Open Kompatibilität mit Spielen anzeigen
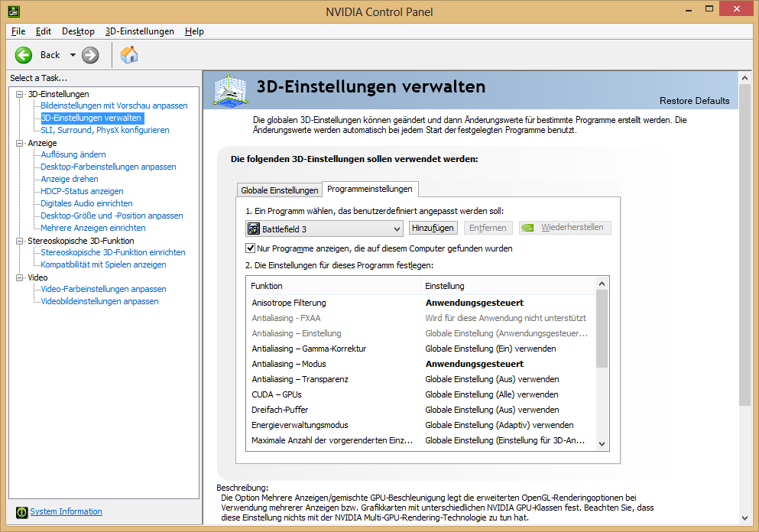This screenshot has width=759, height=532. (x=104, y=264)
